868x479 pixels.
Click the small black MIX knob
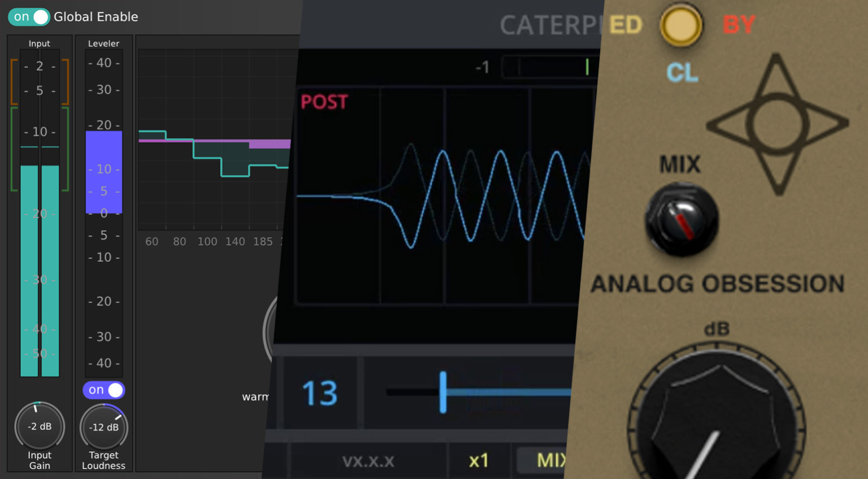coord(682,220)
